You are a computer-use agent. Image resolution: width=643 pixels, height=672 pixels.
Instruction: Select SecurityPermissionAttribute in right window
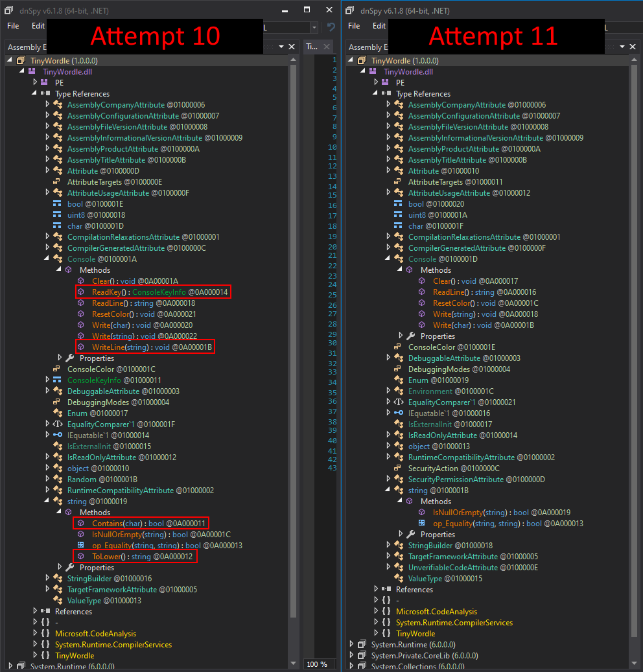pyautogui.click(x=476, y=479)
